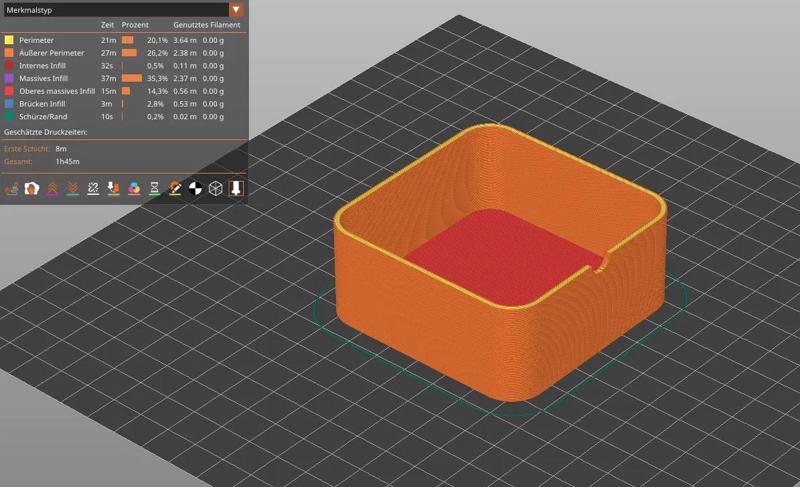The height and width of the screenshot is (487, 800).
Task: Toggle center of gravity icon
Action: [195, 188]
